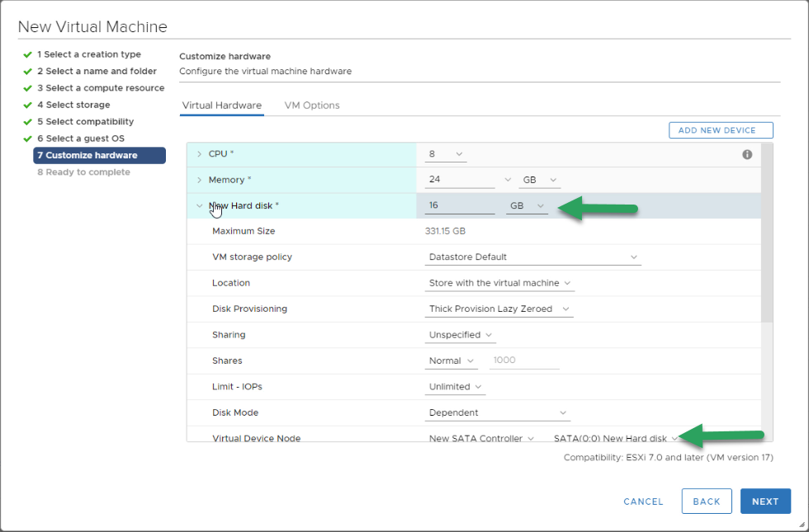Screen dimensions: 809x532
Task: Select the Virtual Hardware tab
Action: [x=222, y=106]
